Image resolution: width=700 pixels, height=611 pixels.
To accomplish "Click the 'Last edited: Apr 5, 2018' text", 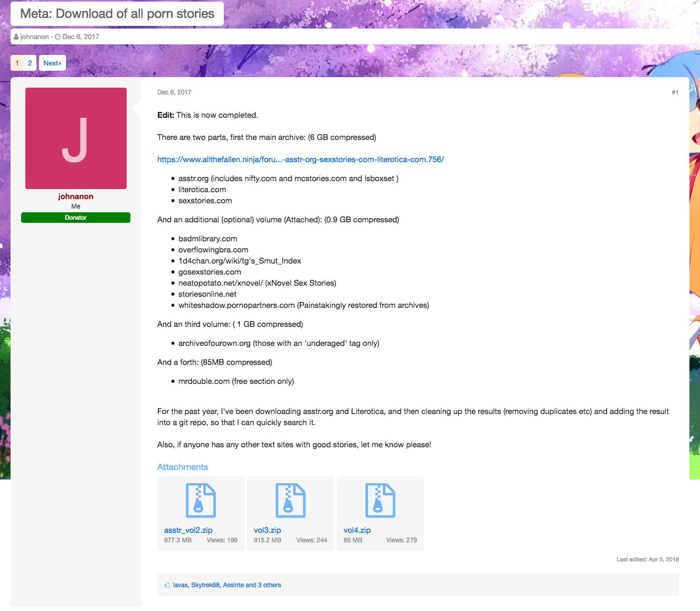I will coord(648,559).
